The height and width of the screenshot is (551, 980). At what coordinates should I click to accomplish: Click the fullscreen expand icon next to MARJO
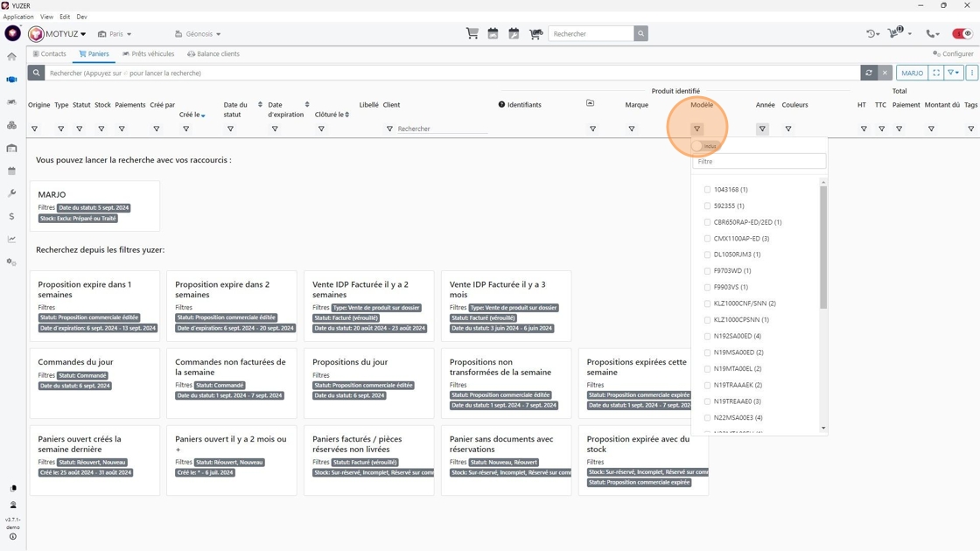tap(935, 73)
